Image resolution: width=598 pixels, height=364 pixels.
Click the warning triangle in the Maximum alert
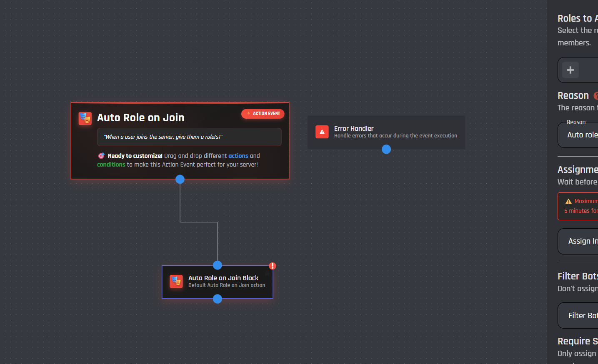click(x=568, y=201)
